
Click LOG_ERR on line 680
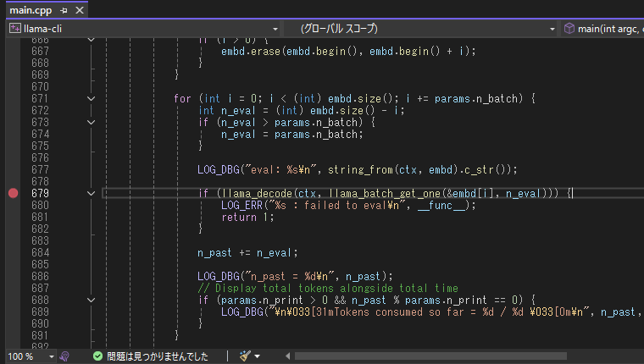tap(241, 205)
